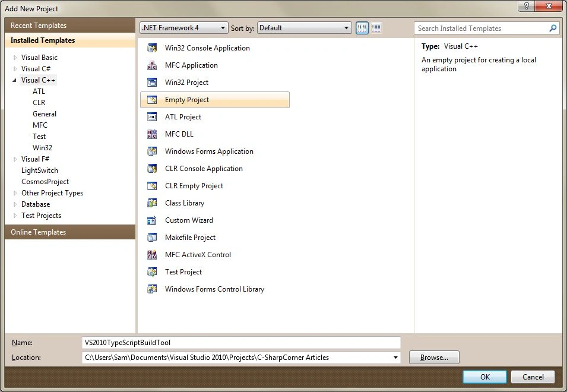Image resolution: width=567 pixels, height=392 pixels.
Task: Select the ATL Project label
Action: tap(183, 117)
